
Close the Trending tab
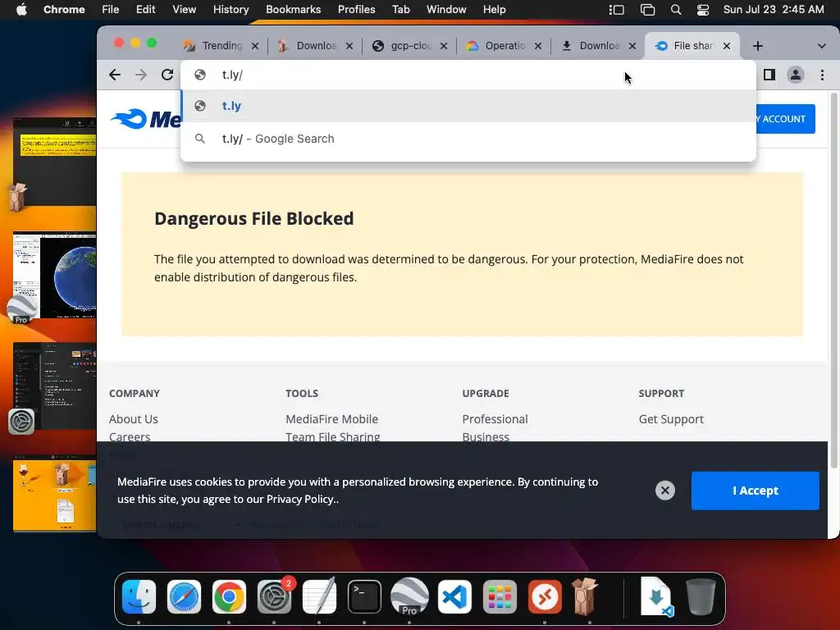[x=255, y=46]
